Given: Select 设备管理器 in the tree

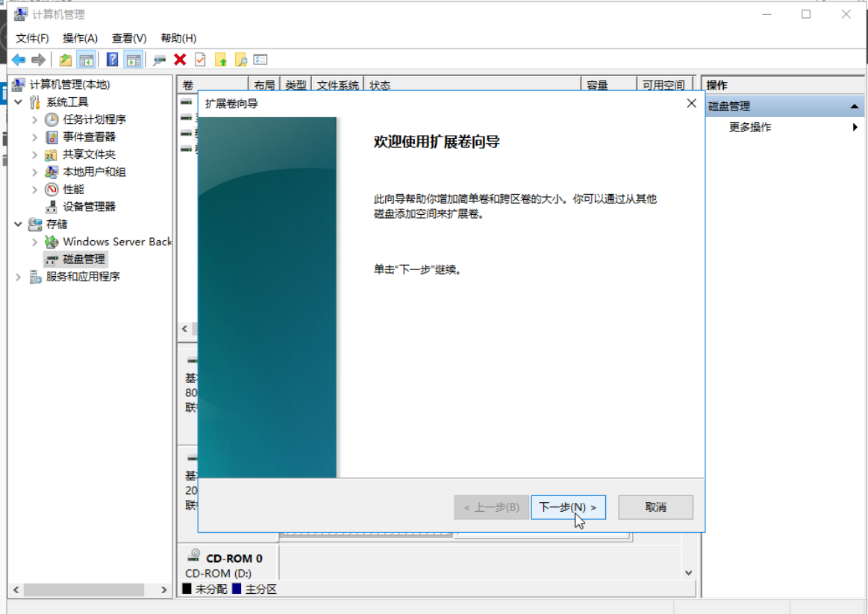Looking at the screenshot, I should tap(89, 207).
